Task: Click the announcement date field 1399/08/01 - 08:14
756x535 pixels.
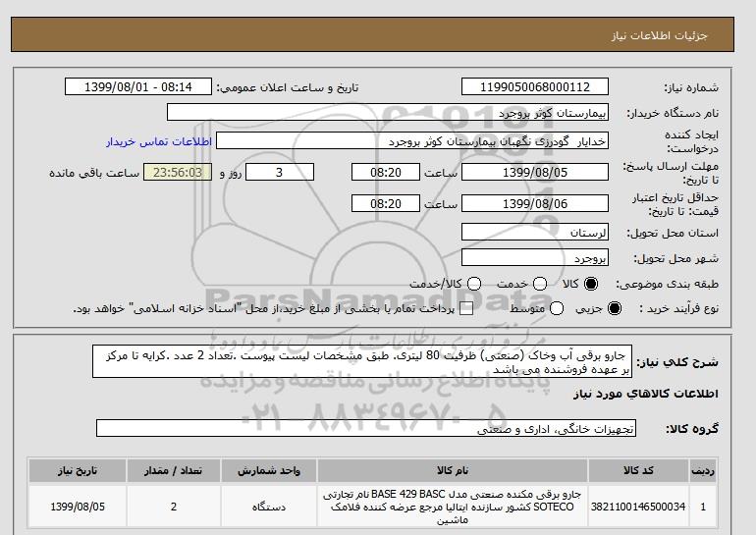Action: pyautogui.click(x=138, y=86)
